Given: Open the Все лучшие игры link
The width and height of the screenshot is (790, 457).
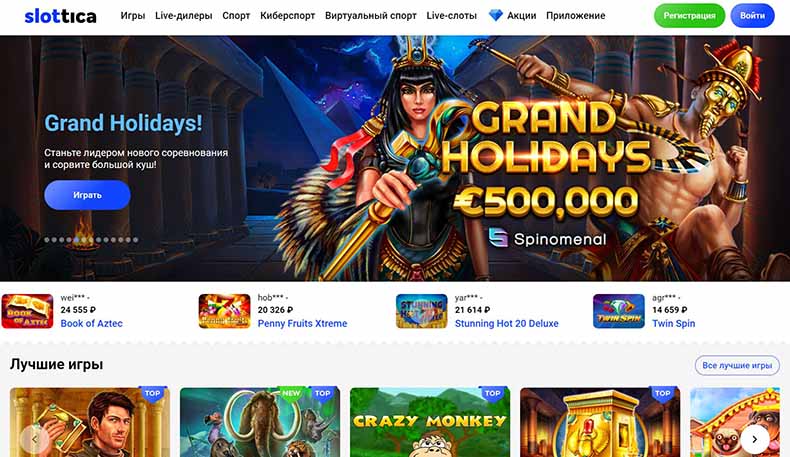Looking at the screenshot, I should pyautogui.click(x=737, y=365).
